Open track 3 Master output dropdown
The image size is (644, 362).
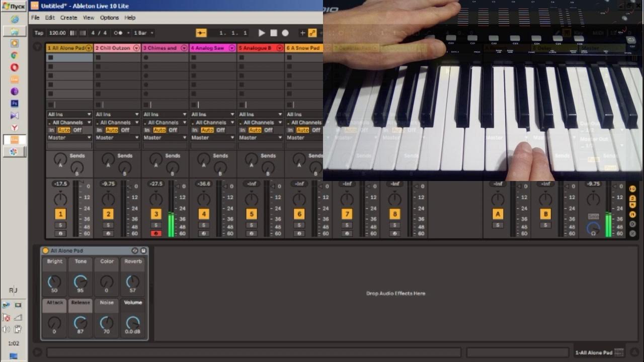point(165,138)
